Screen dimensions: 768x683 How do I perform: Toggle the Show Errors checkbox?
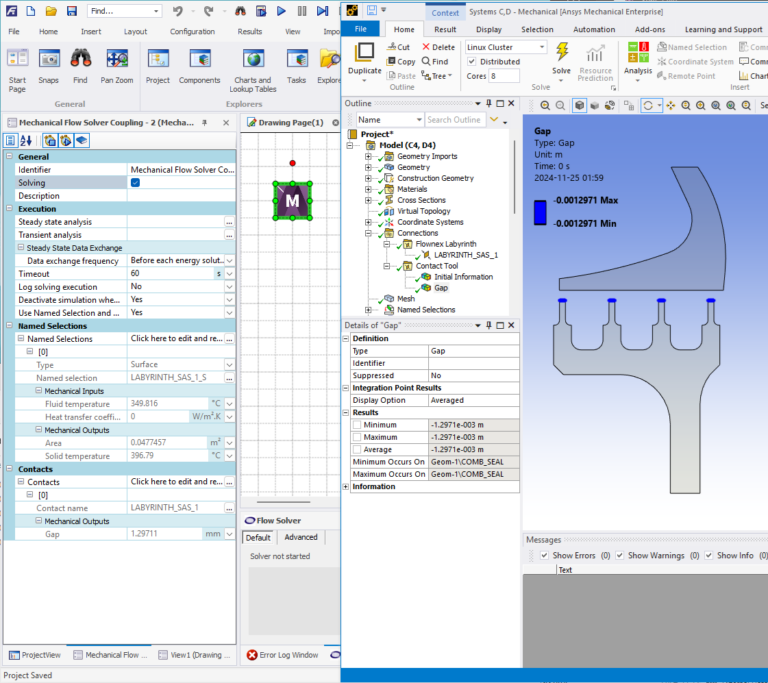[x=544, y=556]
